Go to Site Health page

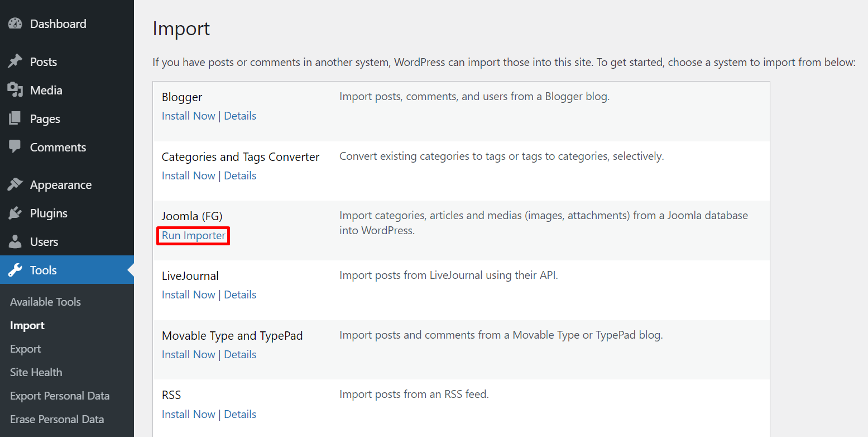(x=36, y=372)
